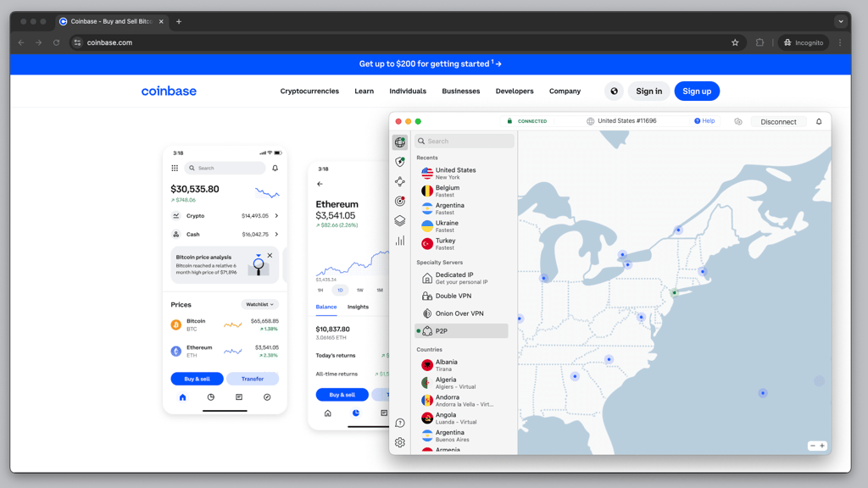Screen dimensions: 868x488
Task: Select Turkey Fastest in recents
Action: pos(461,244)
